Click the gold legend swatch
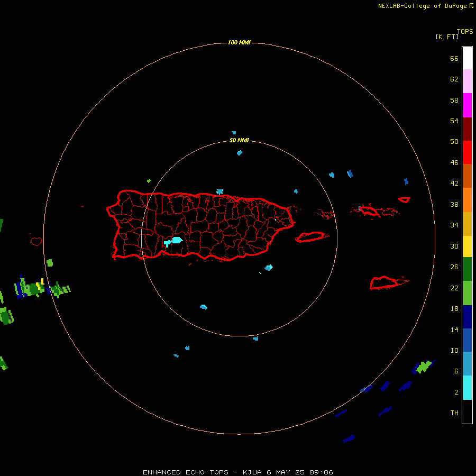 tap(467, 224)
